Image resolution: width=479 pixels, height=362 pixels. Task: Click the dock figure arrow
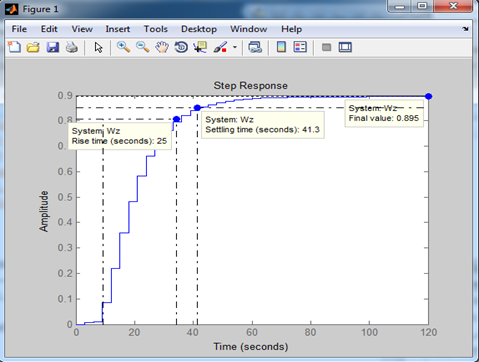[x=465, y=29]
